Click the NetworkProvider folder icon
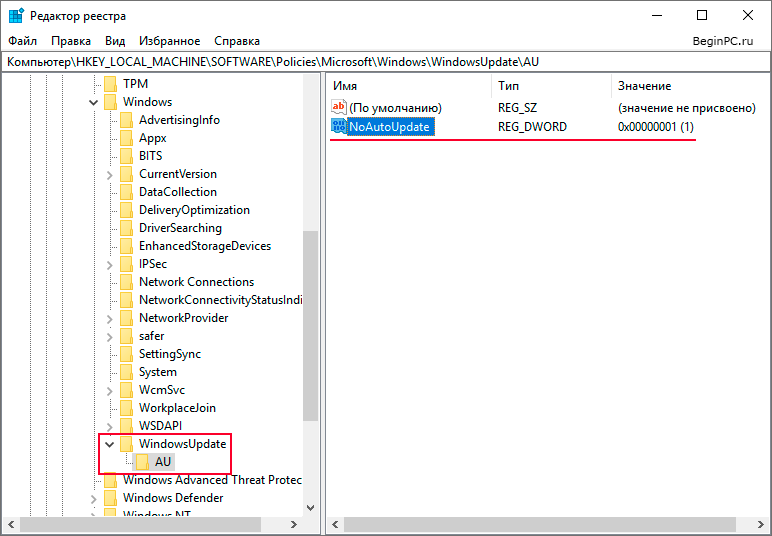The height and width of the screenshot is (536, 772). coord(127,318)
